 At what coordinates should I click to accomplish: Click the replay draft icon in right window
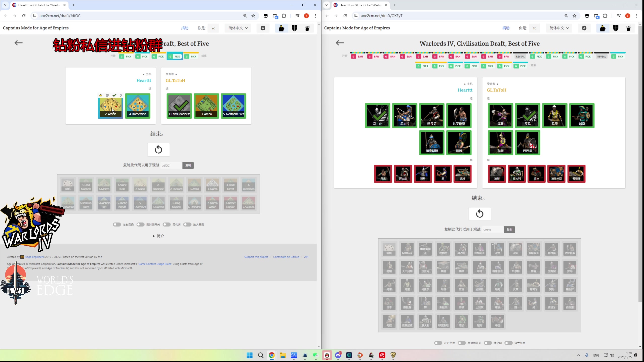pos(480,214)
